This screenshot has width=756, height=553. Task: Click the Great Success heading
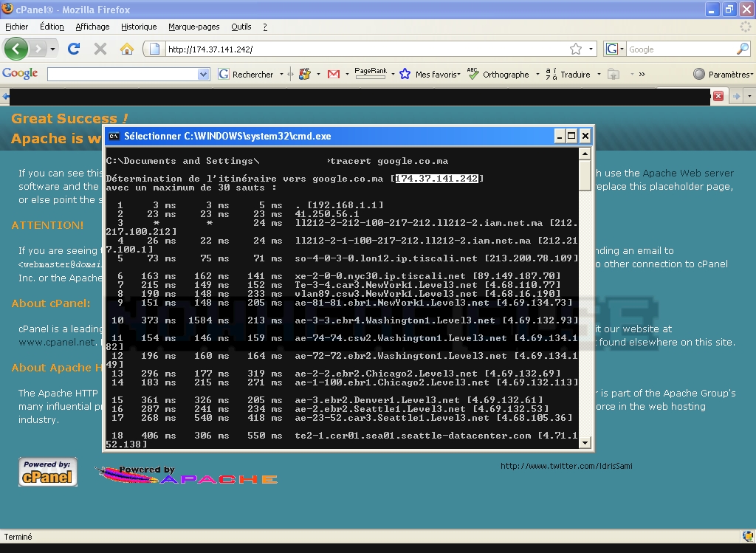pyautogui.click(x=69, y=118)
